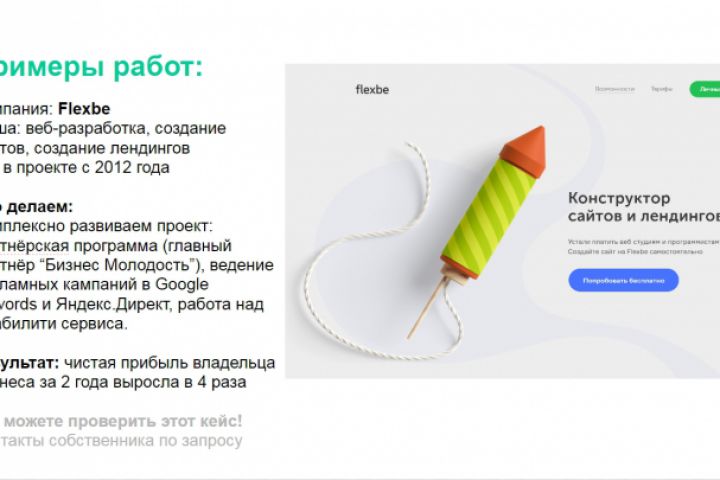Click the gray можете проверить этот кейс text
This screenshot has height=480, width=720.
(123, 421)
